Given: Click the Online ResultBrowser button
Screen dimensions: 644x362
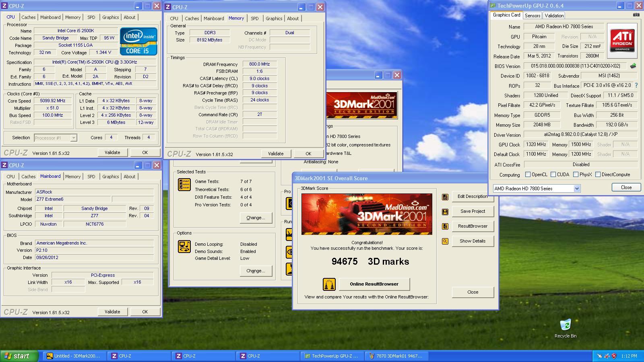Looking at the screenshot, I should tap(374, 284).
